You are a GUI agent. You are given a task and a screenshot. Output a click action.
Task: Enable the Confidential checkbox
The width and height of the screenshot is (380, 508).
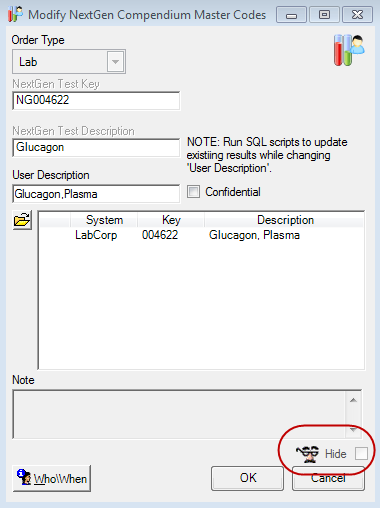[x=193, y=192]
